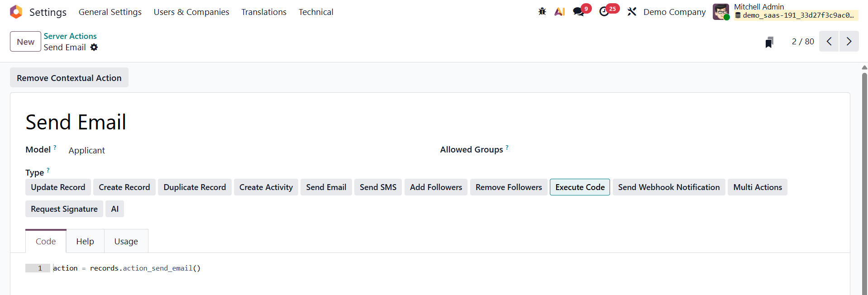Select the Update Record type option
The height and width of the screenshot is (295, 868).
58,187
